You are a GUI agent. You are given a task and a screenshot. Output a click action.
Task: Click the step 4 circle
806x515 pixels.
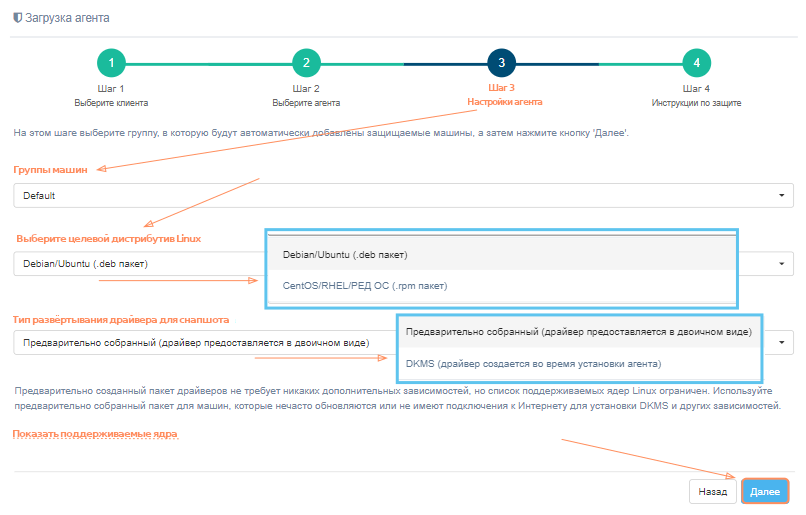pyautogui.click(x=697, y=63)
